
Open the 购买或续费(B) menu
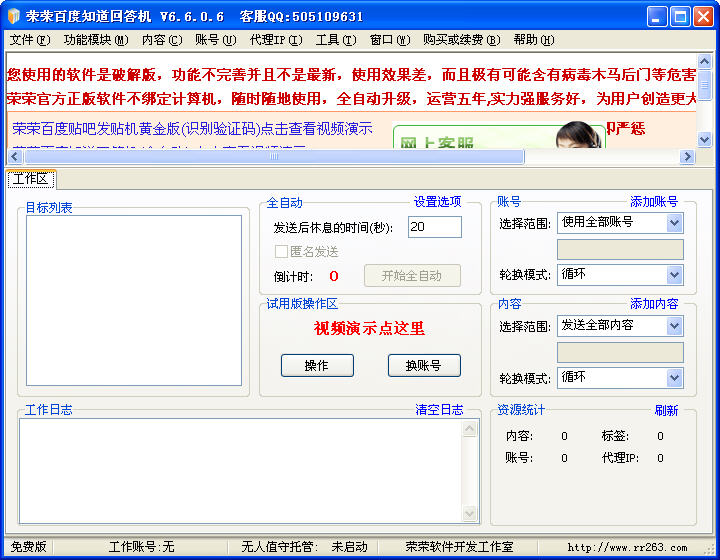pyautogui.click(x=461, y=40)
